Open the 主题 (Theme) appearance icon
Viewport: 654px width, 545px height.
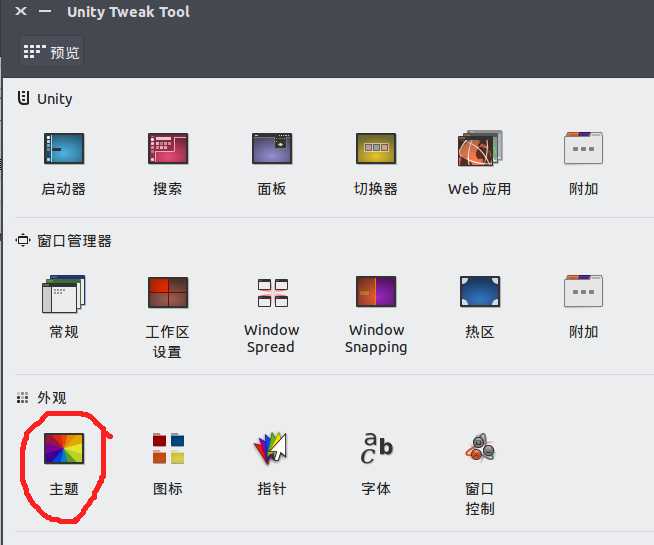coord(64,449)
